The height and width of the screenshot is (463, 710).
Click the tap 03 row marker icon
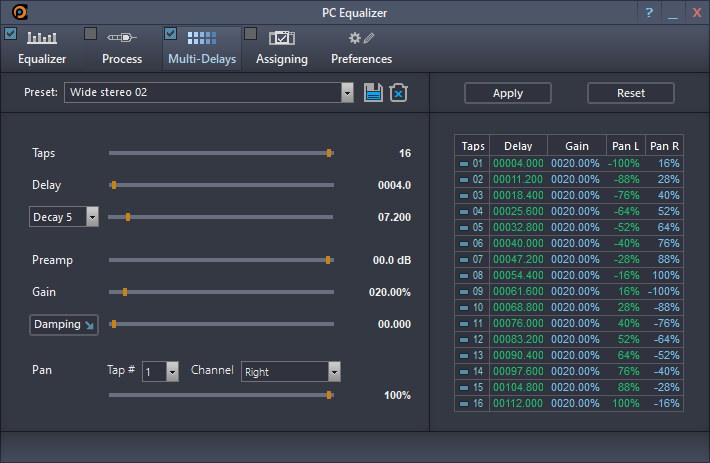click(x=464, y=196)
